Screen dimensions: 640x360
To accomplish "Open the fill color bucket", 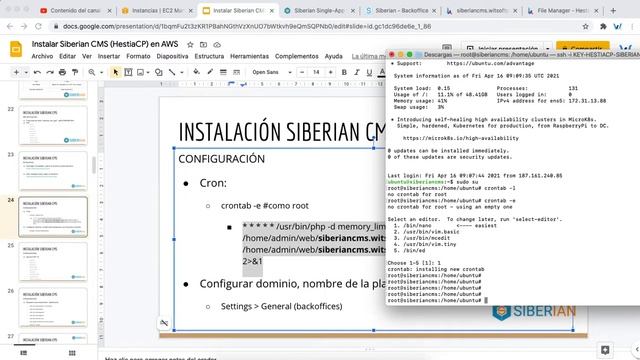I will click(x=196, y=72).
